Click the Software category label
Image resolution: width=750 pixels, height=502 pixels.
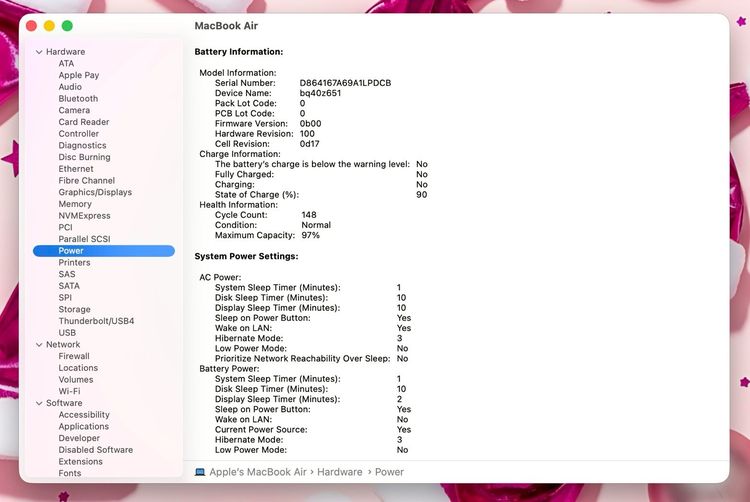tap(64, 403)
